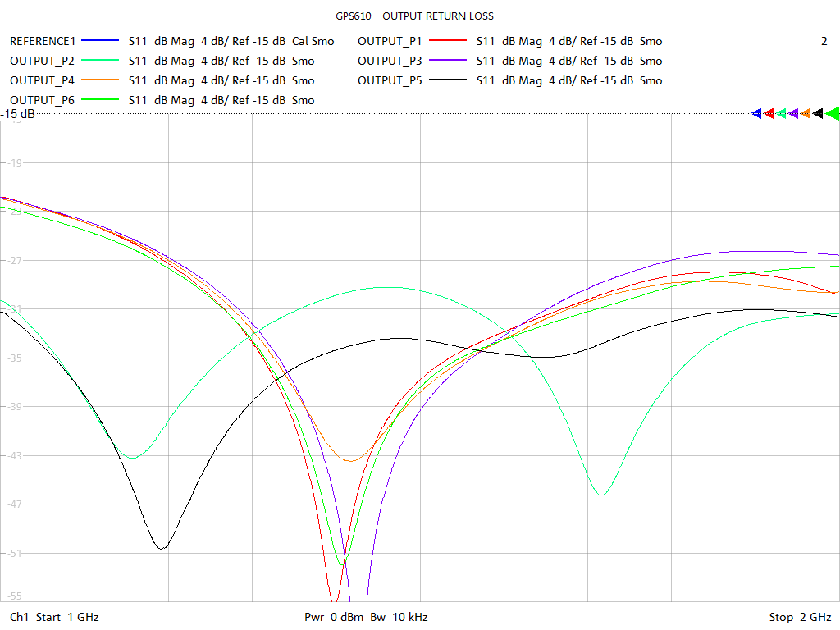Click the 'Stop 2 GHz' label
Viewport: 840px width, 630px height.
coord(801,617)
